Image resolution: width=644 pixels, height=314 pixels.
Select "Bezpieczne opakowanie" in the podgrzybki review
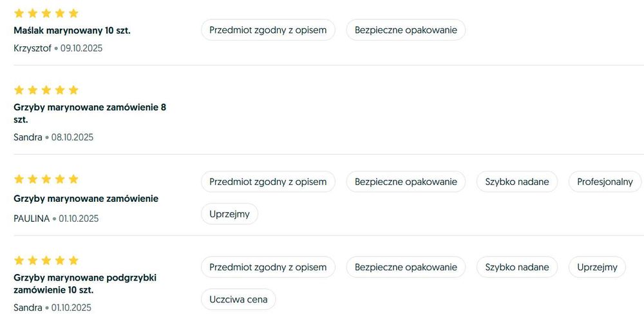406,267
